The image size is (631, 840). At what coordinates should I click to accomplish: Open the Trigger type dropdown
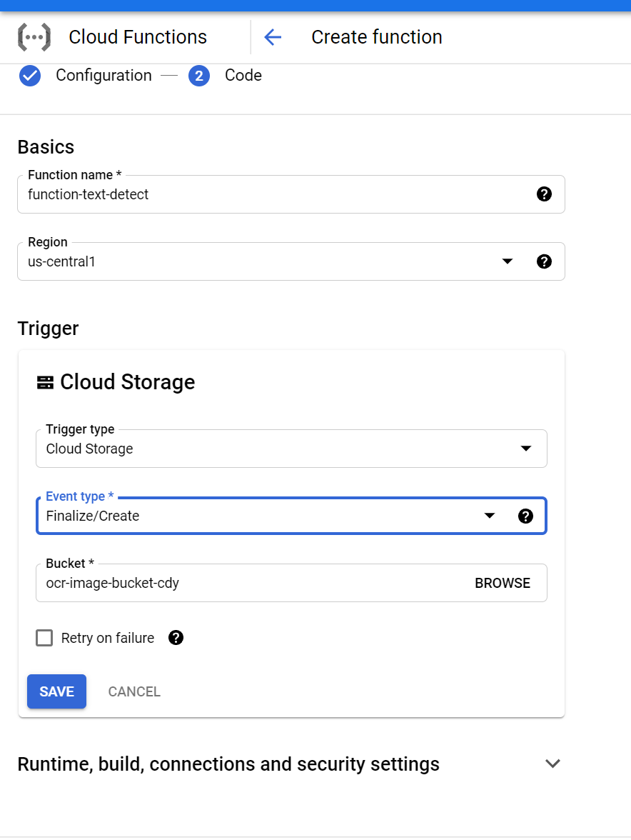[526, 449]
